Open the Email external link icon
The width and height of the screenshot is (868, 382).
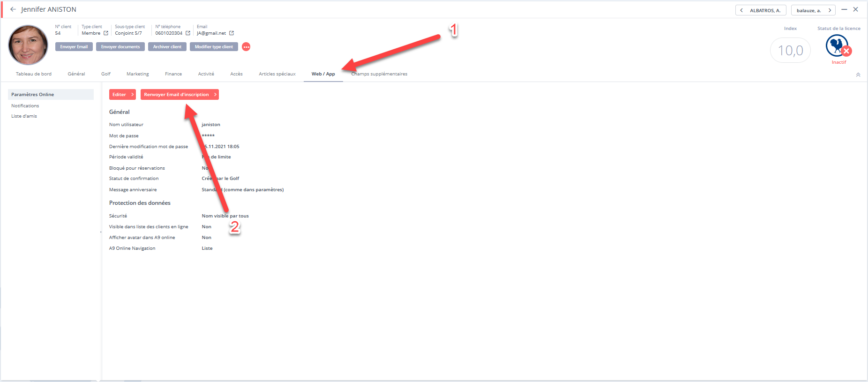(232, 33)
